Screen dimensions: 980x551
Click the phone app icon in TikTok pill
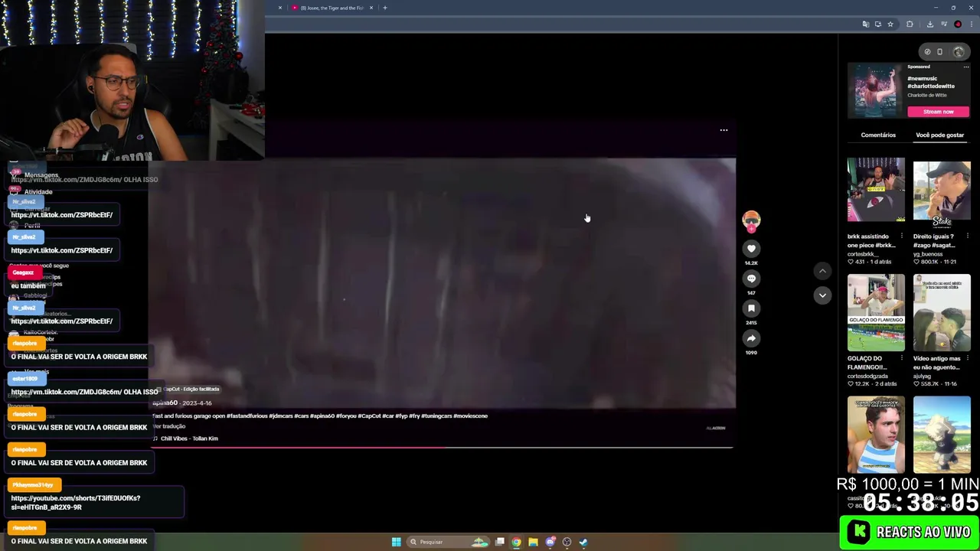(x=940, y=52)
